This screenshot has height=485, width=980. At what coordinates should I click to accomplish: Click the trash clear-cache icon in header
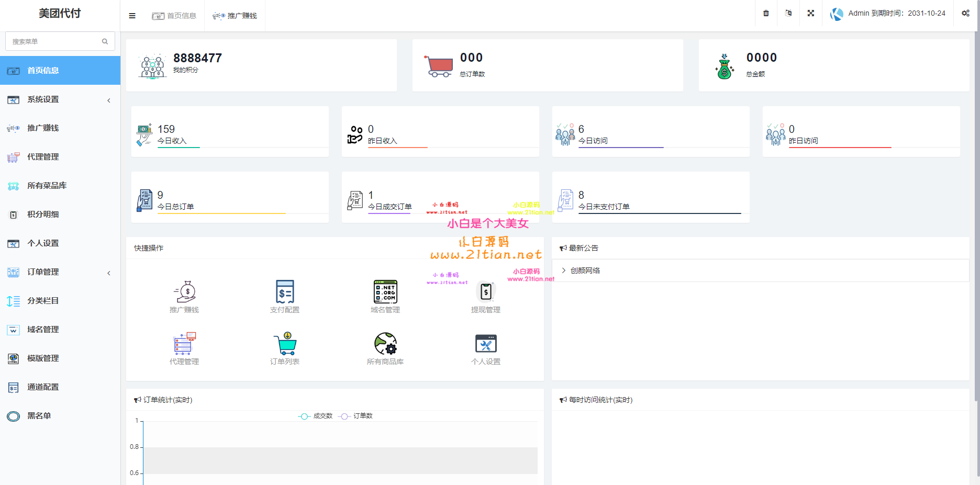766,13
